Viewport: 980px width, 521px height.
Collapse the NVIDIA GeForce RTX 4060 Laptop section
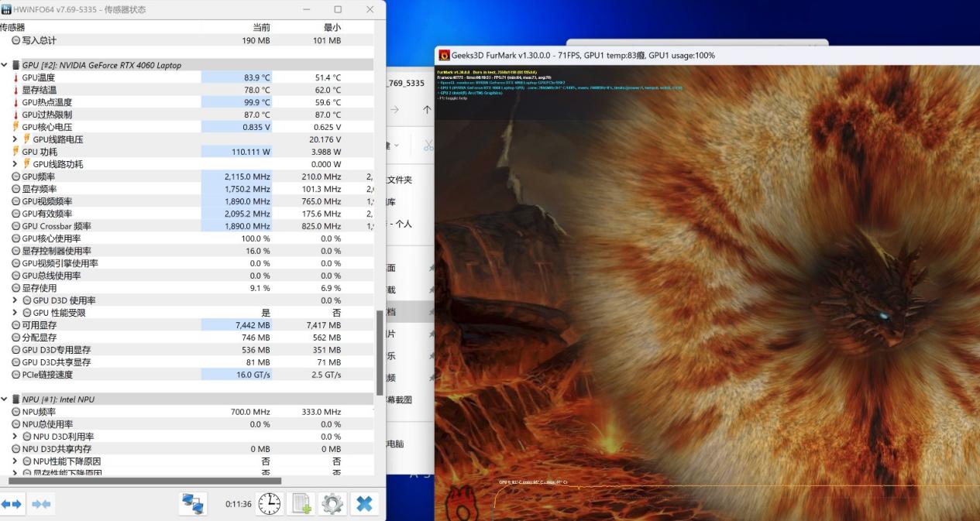click(x=4, y=64)
